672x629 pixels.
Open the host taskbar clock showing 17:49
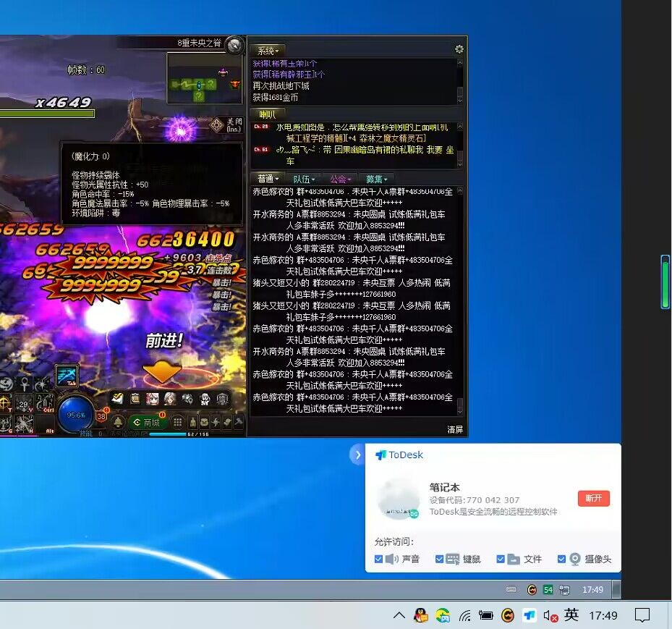coord(603,616)
